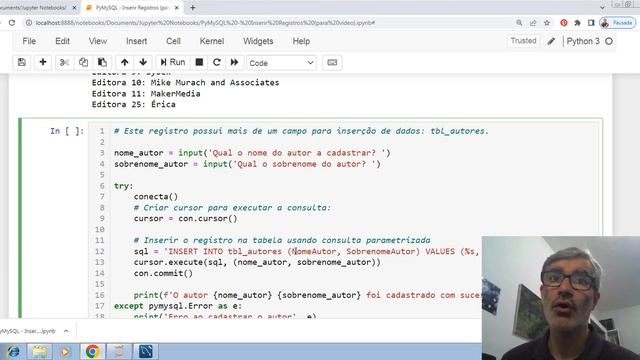
Task: Save the notebook with the floppy disk icon
Action: [22, 62]
